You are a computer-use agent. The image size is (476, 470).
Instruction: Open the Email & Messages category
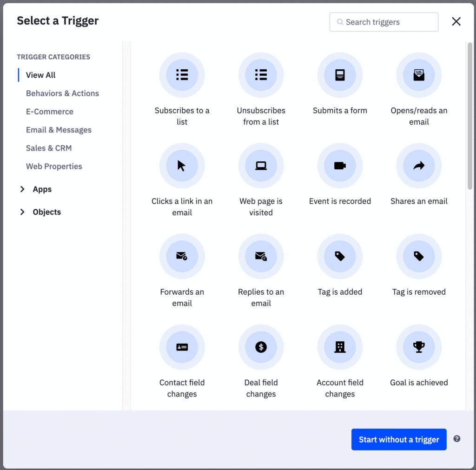(59, 130)
